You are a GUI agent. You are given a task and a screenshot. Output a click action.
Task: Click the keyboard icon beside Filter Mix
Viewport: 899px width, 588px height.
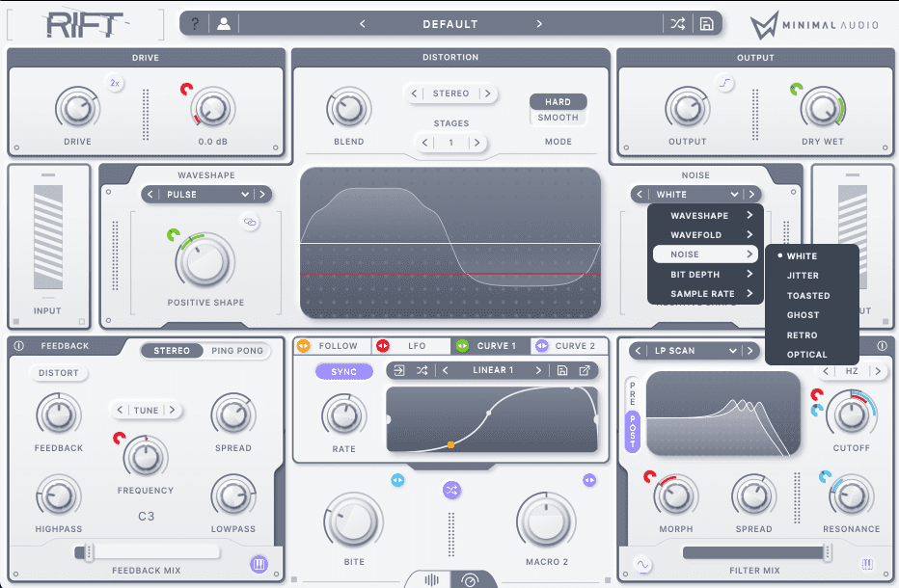click(867, 565)
